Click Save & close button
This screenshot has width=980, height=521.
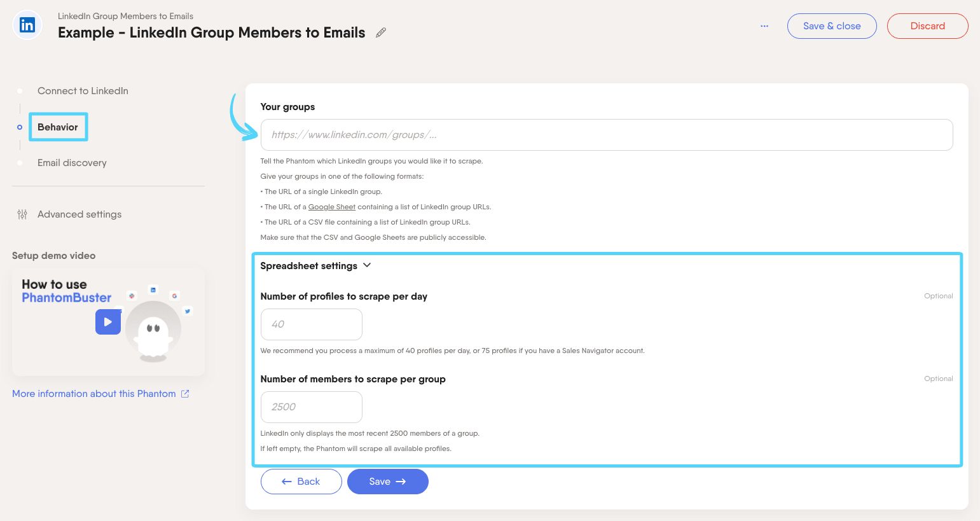tap(832, 26)
